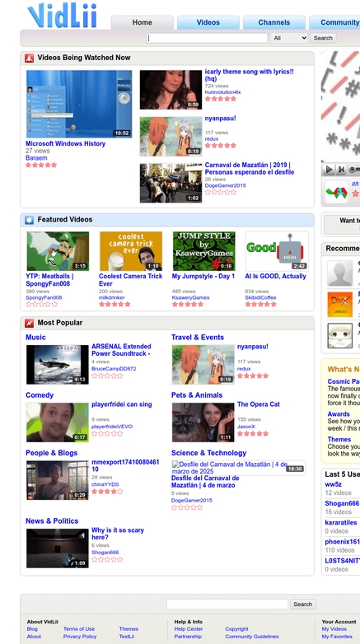Click star rating under YTP: Meatballs

tap(41, 305)
